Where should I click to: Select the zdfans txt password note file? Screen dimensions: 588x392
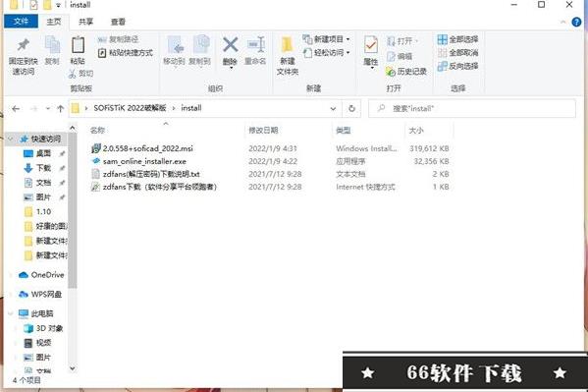pos(270,174)
